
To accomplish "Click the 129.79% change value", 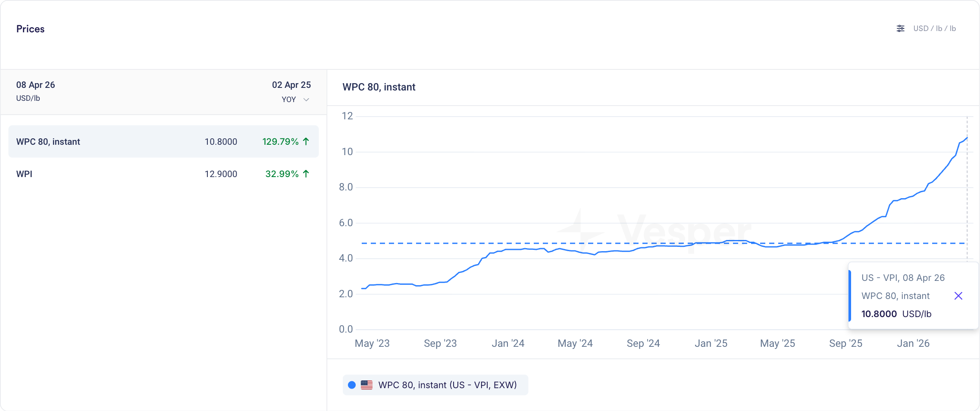I will [280, 142].
